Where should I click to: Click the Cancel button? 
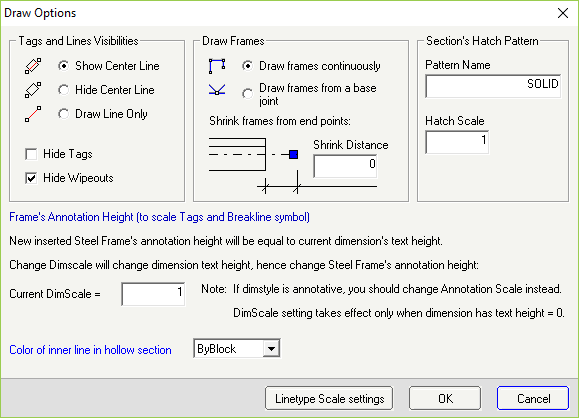click(x=533, y=398)
